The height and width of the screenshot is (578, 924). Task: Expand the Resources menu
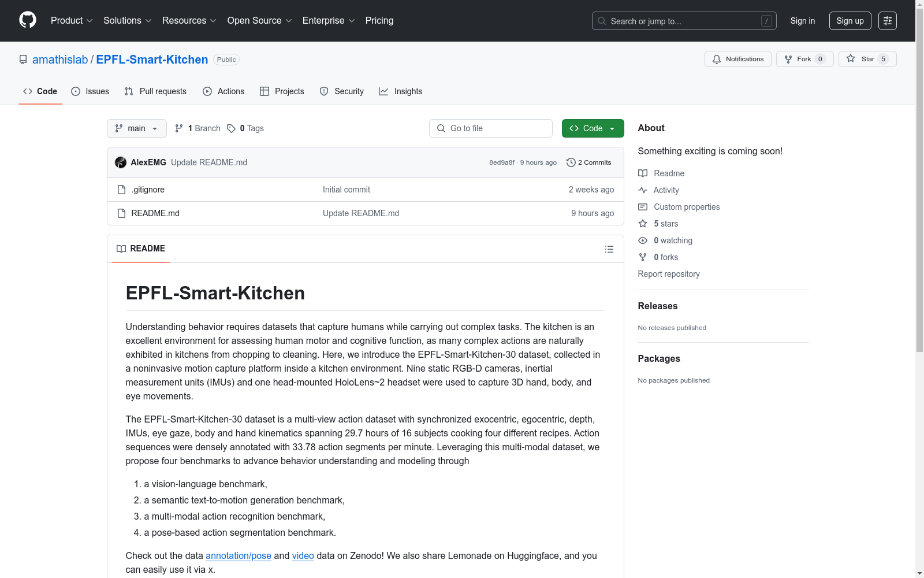click(x=189, y=20)
